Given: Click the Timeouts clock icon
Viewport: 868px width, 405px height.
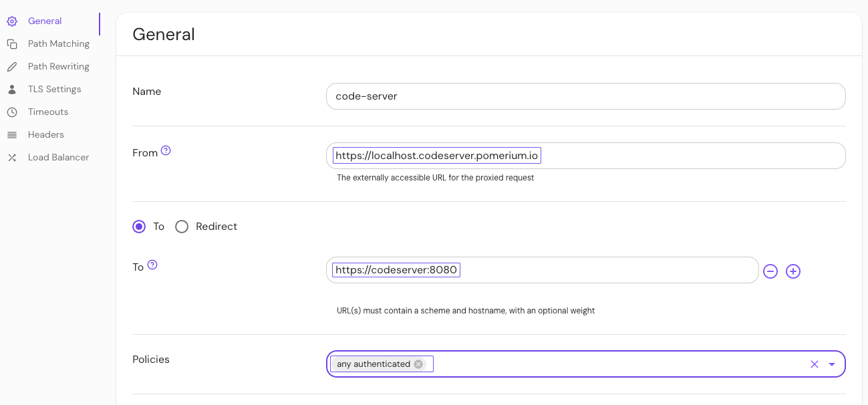Looking at the screenshot, I should (x=12, y=112).
